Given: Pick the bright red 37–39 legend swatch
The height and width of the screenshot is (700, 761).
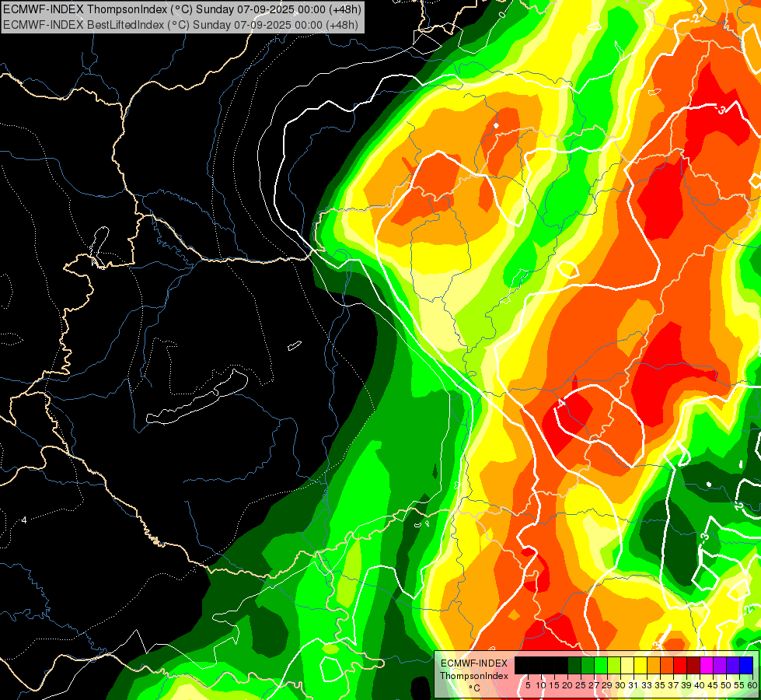Looking at the screenshot, I should [x=680, y=666].
